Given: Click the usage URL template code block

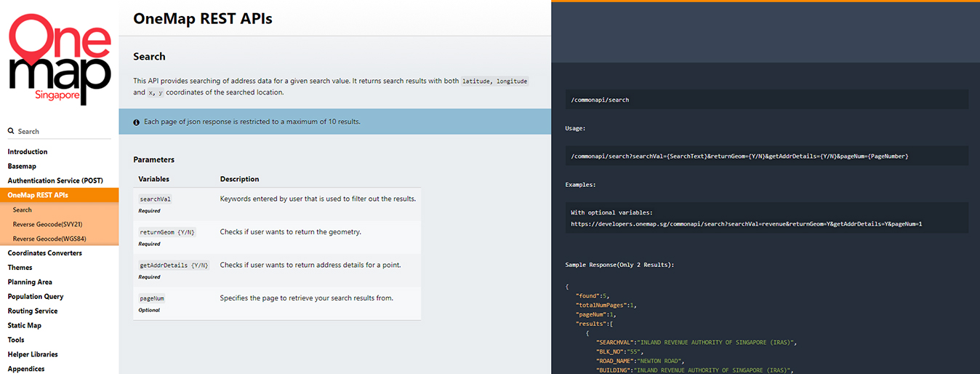Looking at the screenshot, I should (766, 156).
